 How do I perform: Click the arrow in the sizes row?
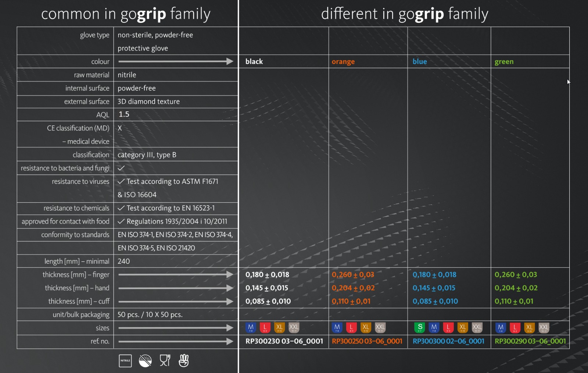pos(176,328)
